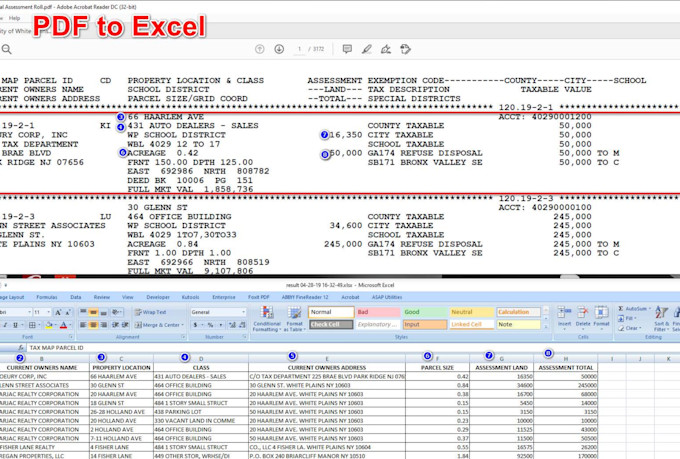Toggle underline formatting in Excel
This screenshot has width=680, height=459.
16,325
